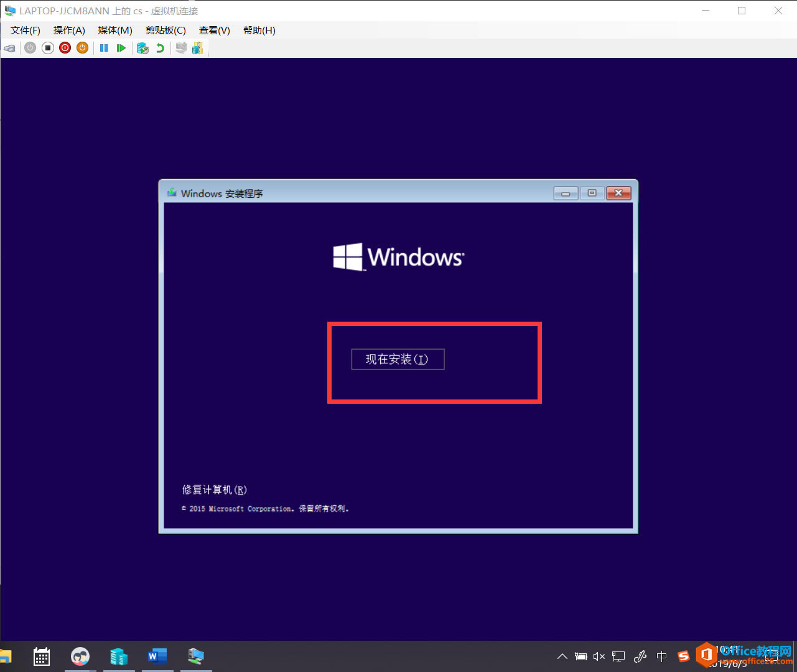Viewport: 797px width, 672px height.
Task: Open the 查看(V) menu
Action: 214,30
